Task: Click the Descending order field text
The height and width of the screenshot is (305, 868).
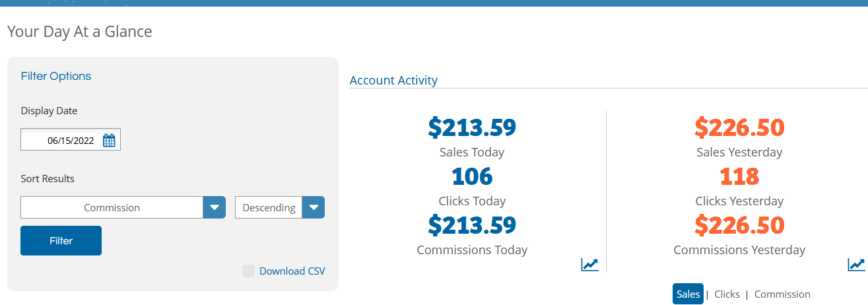Action: point(269,207)
